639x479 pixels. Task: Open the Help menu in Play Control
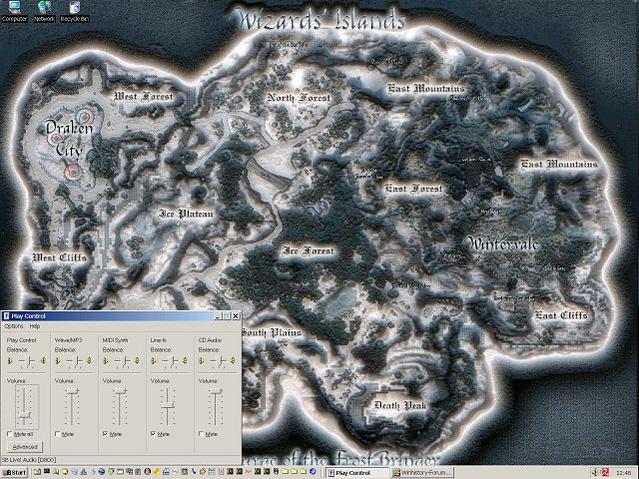coord(35,326)
